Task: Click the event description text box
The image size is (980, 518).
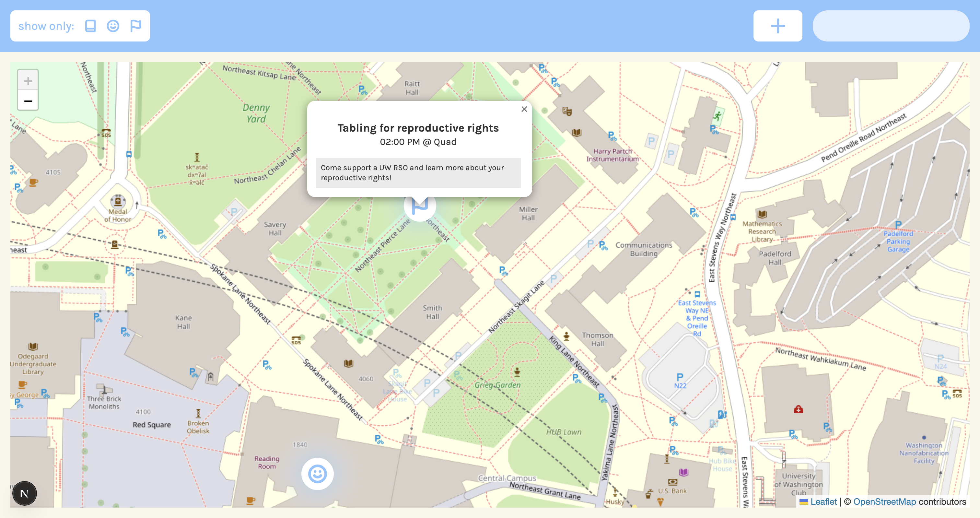Action: [418, 173]
